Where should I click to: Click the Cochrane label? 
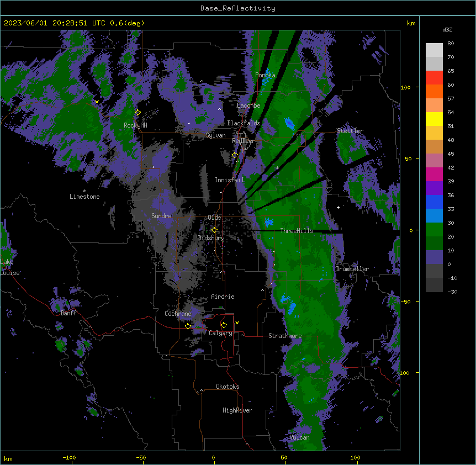[x=178, y=314]
